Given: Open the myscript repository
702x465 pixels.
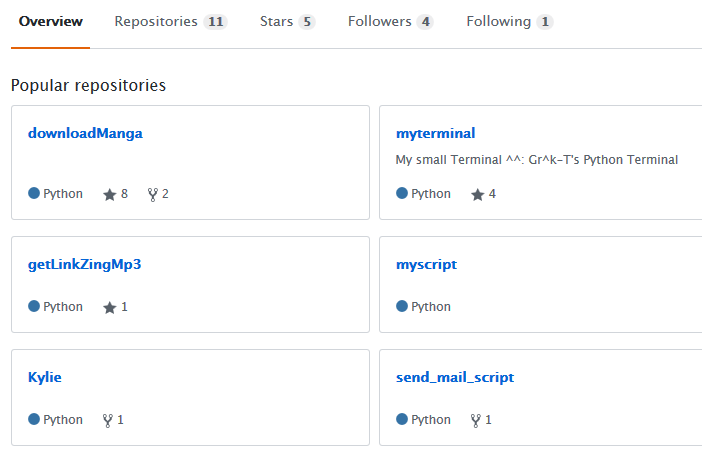Looking at the screenshot, I should 426,264.
